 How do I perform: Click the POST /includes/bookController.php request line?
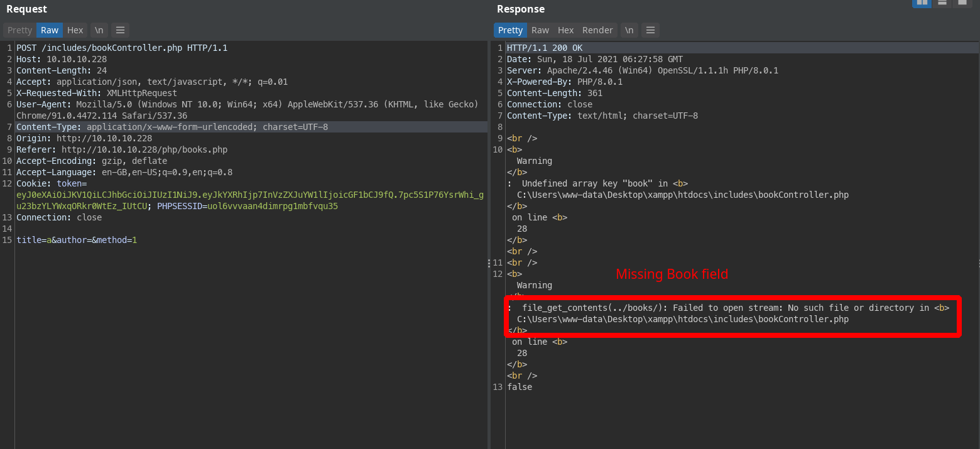[122, 48]
